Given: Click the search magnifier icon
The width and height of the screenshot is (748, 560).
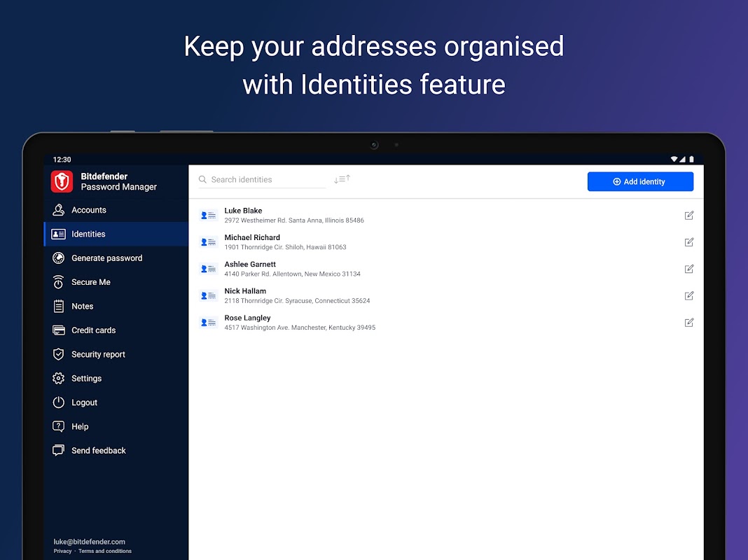Looking at the screenshot, I should click(x=202, y=180).
